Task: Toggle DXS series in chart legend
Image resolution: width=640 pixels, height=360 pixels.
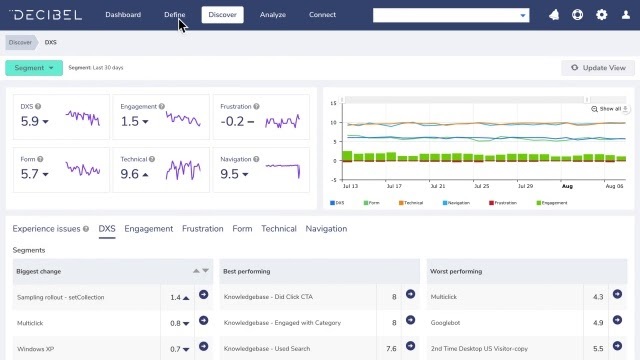Action: pyautogui.click(x=337, y=203)
